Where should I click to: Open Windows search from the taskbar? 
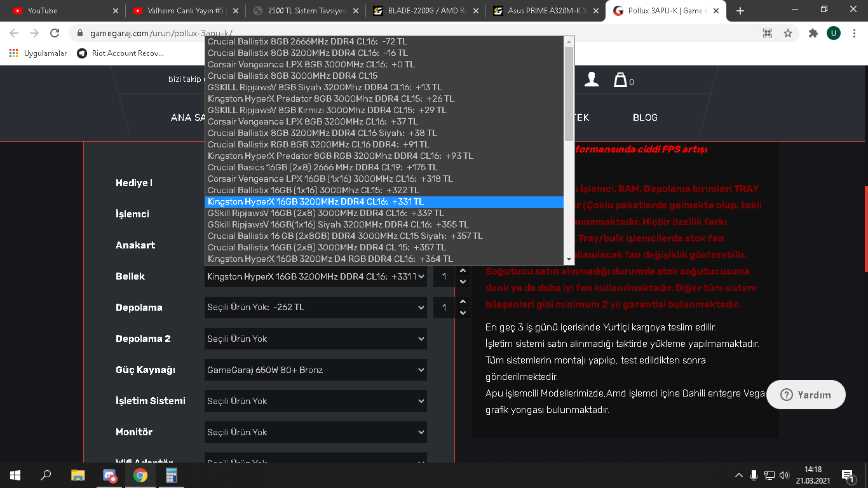click(46, 475)
